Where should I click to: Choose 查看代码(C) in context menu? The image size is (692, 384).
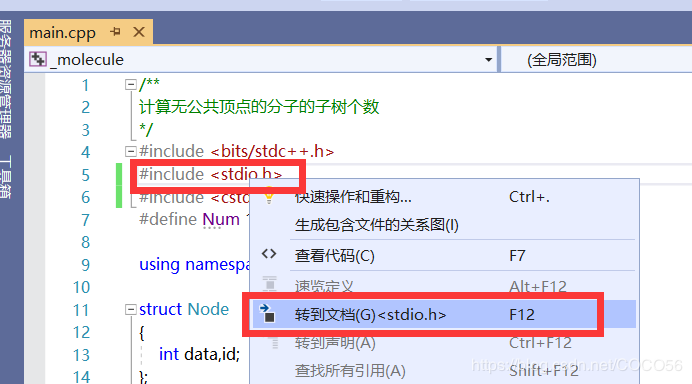[445, 256]
